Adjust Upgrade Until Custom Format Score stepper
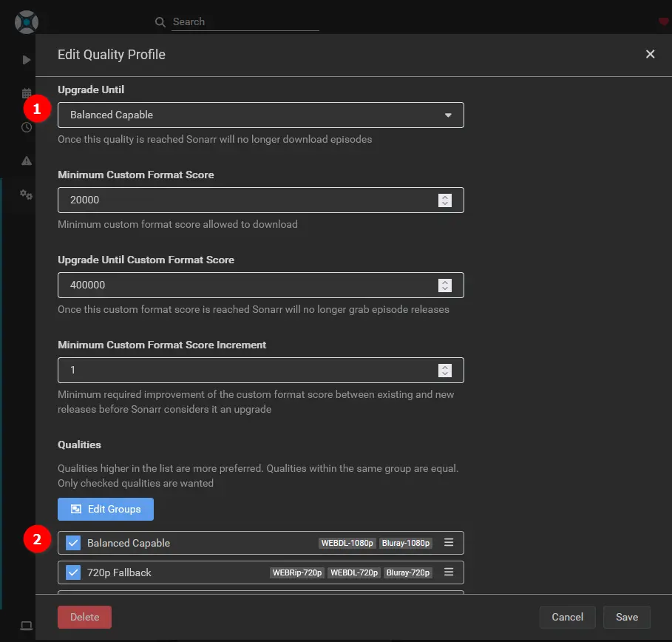The height and width of the screenshot is (642, 672). [x=445, y=285]
